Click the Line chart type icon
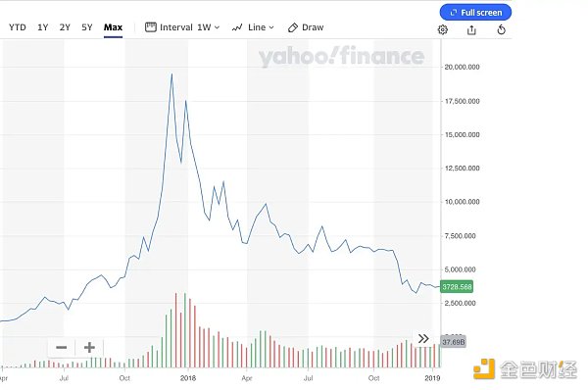Screen dimensions: 588x390 pos(237,27)
